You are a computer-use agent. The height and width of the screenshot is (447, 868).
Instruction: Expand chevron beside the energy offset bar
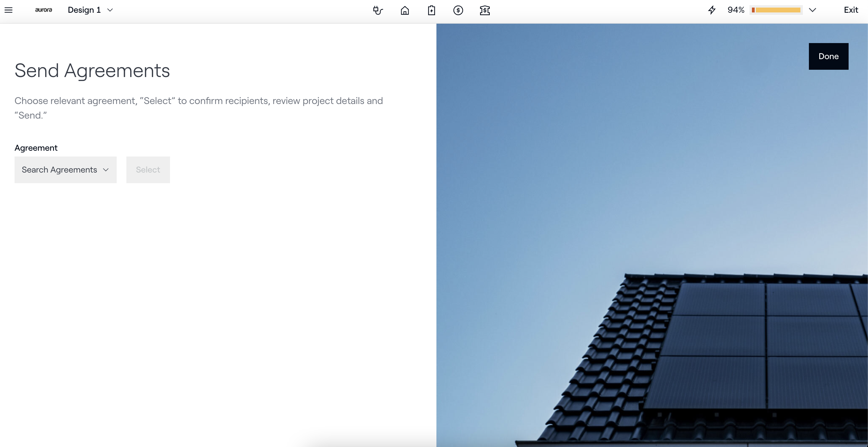tap(813, 10)
